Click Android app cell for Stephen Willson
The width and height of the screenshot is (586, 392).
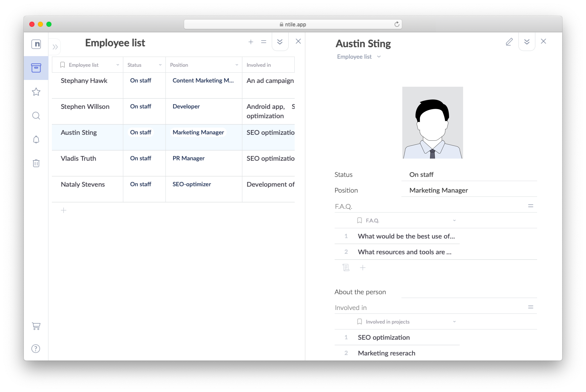(x=266, y=107)
